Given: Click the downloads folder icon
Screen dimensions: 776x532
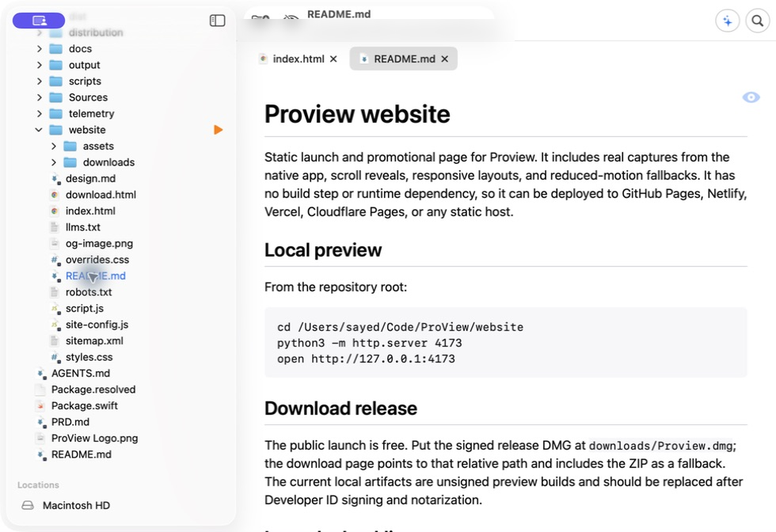Looking at the screenshot, I should click(x=70, y=162).
